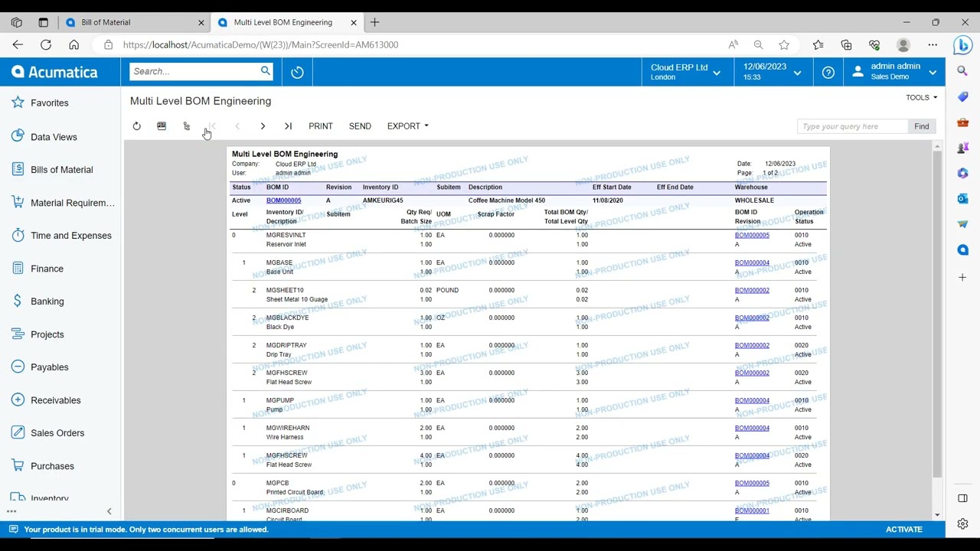Click the Acumatica logo
This screenshot has width=980, height=551.
[54, 72]
